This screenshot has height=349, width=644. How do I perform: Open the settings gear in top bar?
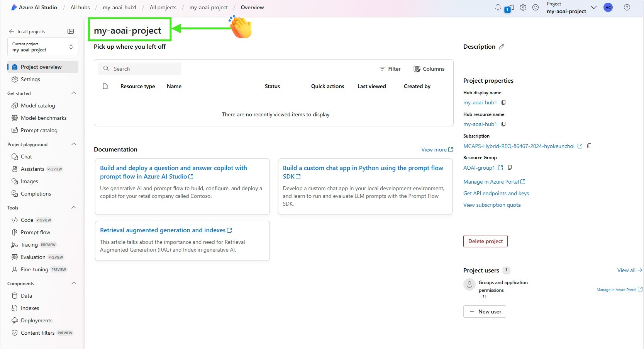click(x=523, y=7)
